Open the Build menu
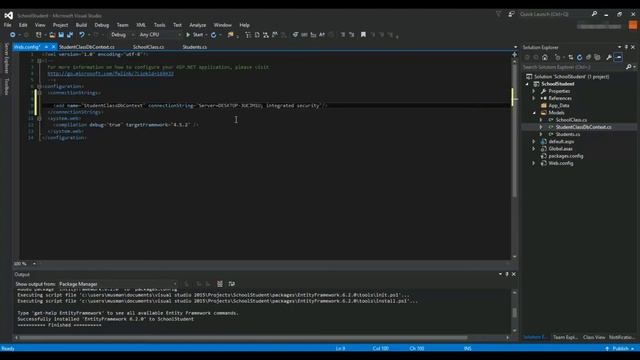Screen dimensions: 640x360 pos(81,25)
